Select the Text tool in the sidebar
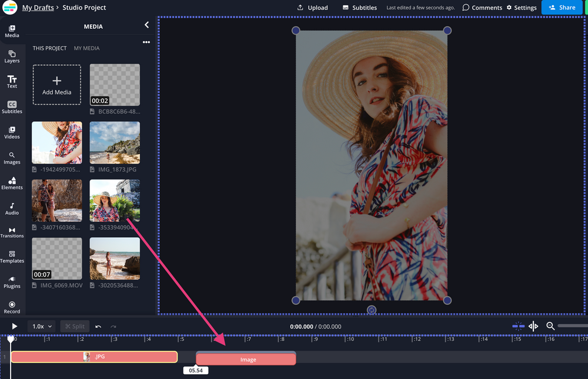The height and width of the screenshot is (379, 588). click(12, 81)
